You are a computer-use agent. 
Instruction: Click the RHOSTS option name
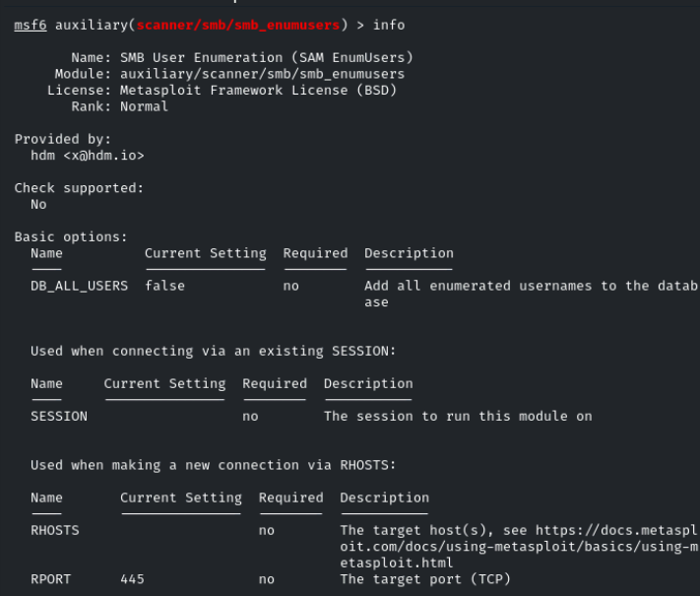click(x=55, y=530)
